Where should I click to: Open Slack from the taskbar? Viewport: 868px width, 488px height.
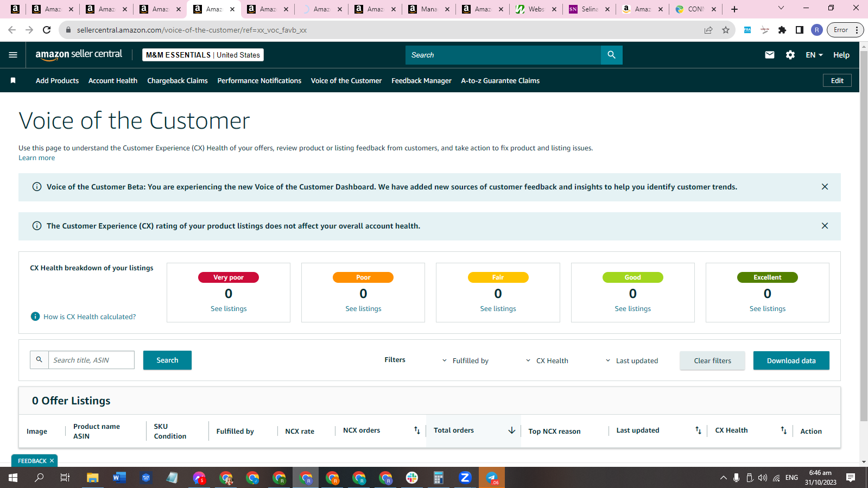(x=412, y=478)
